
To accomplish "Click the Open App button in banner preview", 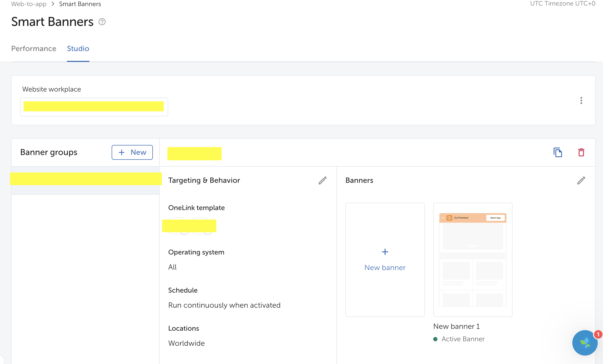I will tap(495, 218).
